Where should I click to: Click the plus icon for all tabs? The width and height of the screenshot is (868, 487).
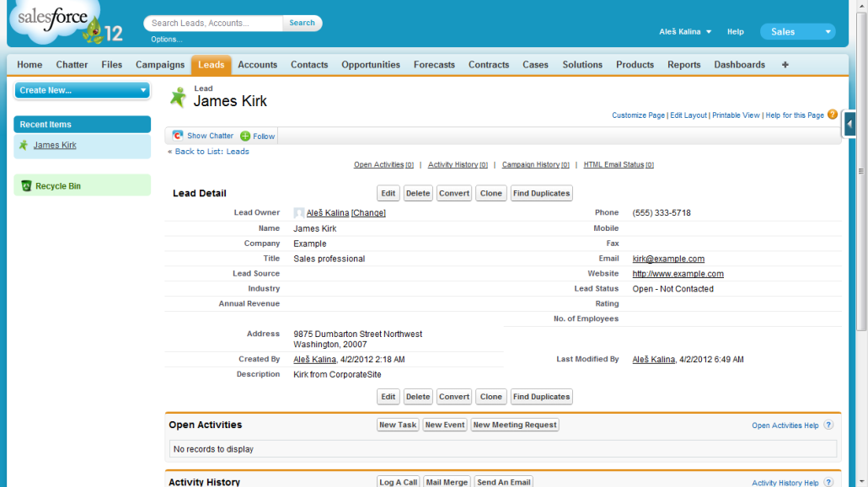coord(785,65)
